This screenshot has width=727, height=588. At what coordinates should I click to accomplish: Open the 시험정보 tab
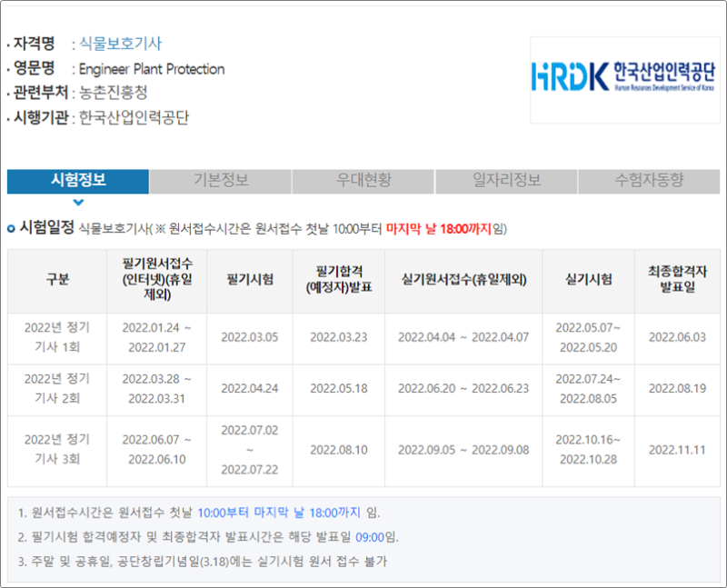click(78, 180)
